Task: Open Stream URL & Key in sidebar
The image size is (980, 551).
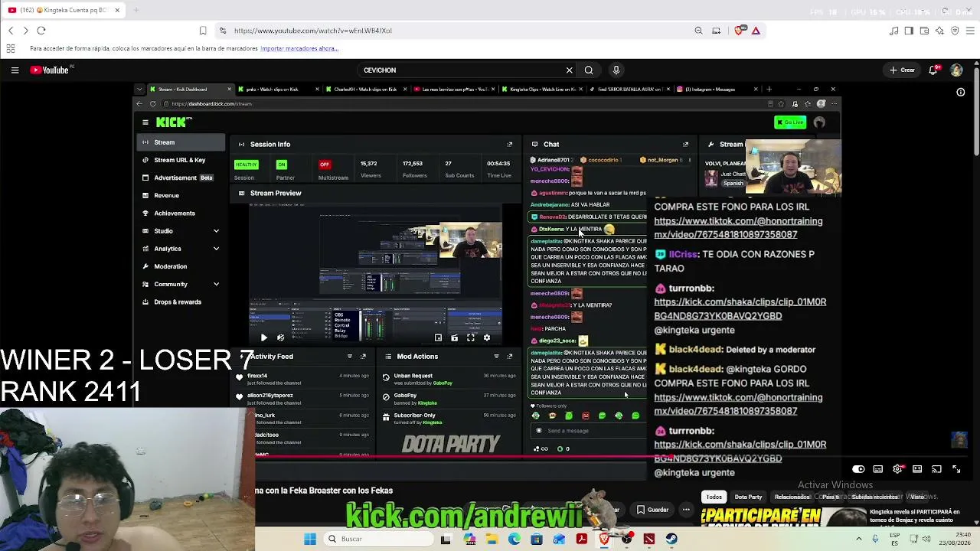Action: point(181,160)
